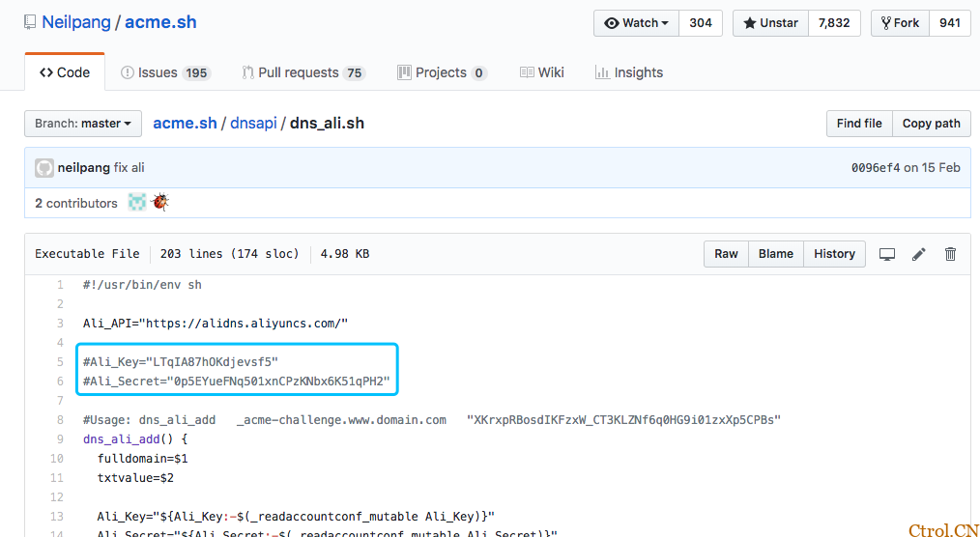This screenshot has height=537, width=980.
Task: Fork the repository
Action: pos(900,23)
